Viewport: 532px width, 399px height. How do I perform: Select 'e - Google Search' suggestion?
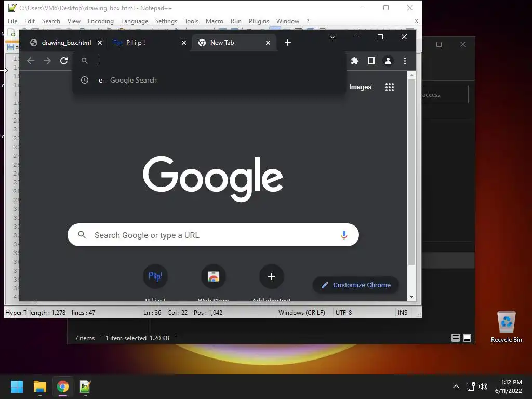209,81
